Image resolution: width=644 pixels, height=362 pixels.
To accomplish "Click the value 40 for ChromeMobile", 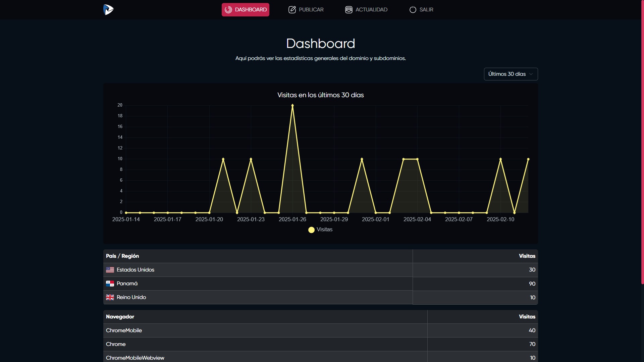I will click(532, 330).
